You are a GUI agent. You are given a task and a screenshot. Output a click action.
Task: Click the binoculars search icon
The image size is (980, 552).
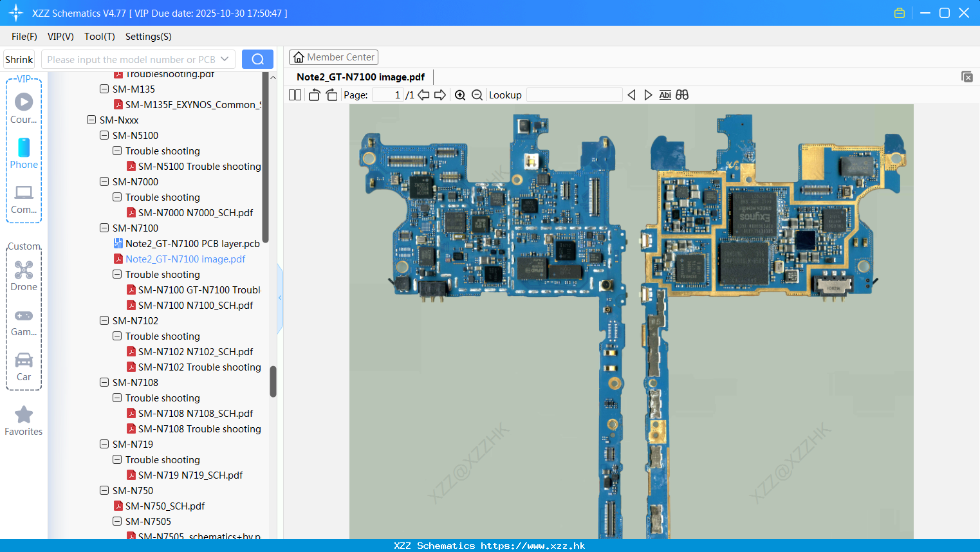point(682,95)
